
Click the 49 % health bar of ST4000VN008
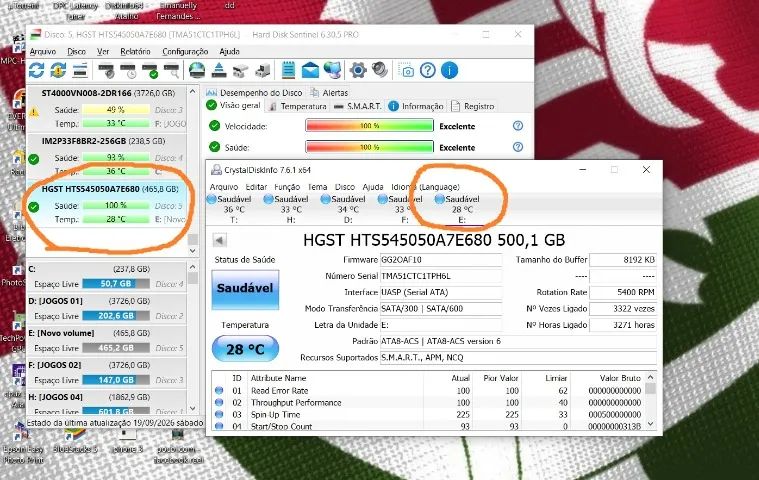115,110
